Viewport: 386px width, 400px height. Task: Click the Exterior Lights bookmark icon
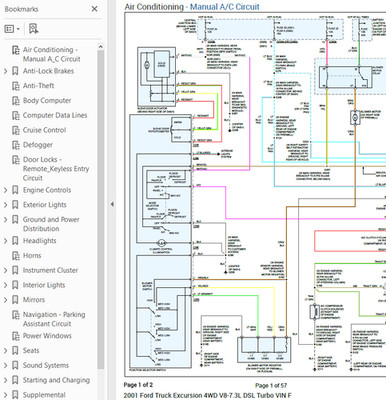coord(15,205)
